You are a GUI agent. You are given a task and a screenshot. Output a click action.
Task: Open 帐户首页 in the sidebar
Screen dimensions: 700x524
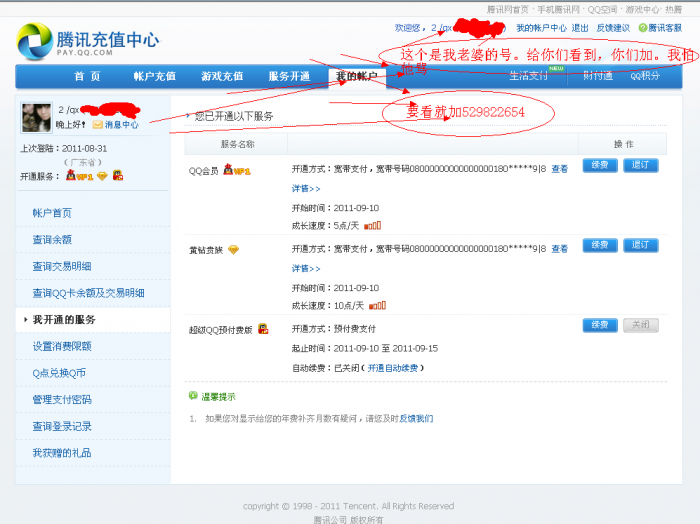(x=52, y=213)
